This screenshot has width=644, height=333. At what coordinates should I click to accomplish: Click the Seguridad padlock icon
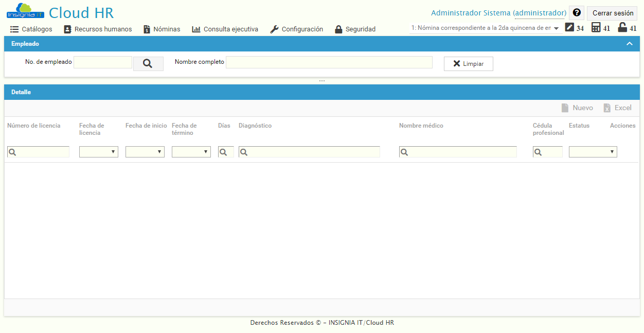point(339,29)
